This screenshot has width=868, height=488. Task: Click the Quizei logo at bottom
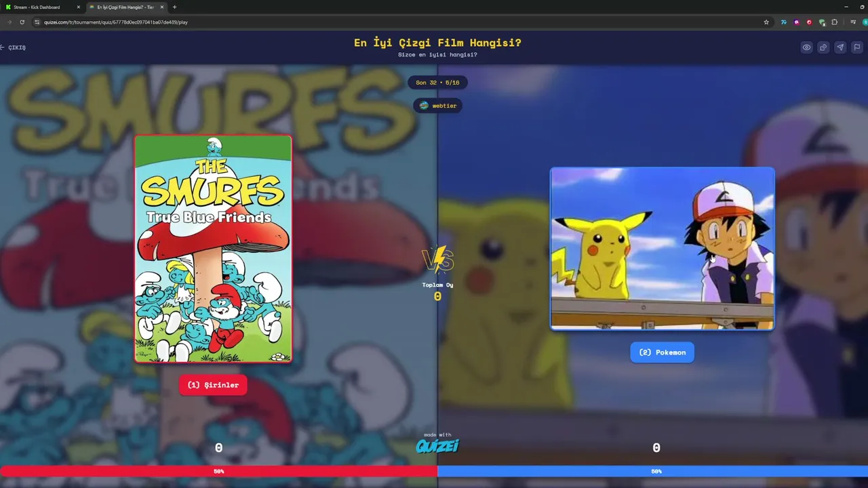tap(437, 445)
